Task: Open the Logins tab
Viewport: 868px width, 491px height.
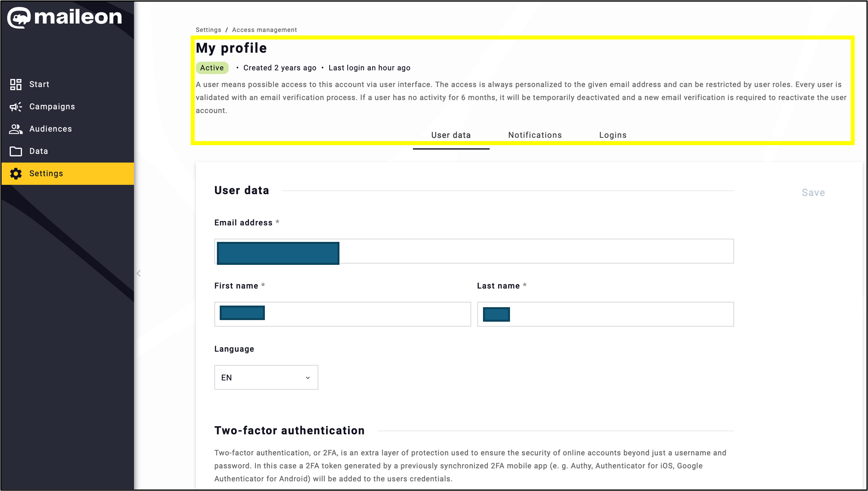Action: [x=612, y=135]
